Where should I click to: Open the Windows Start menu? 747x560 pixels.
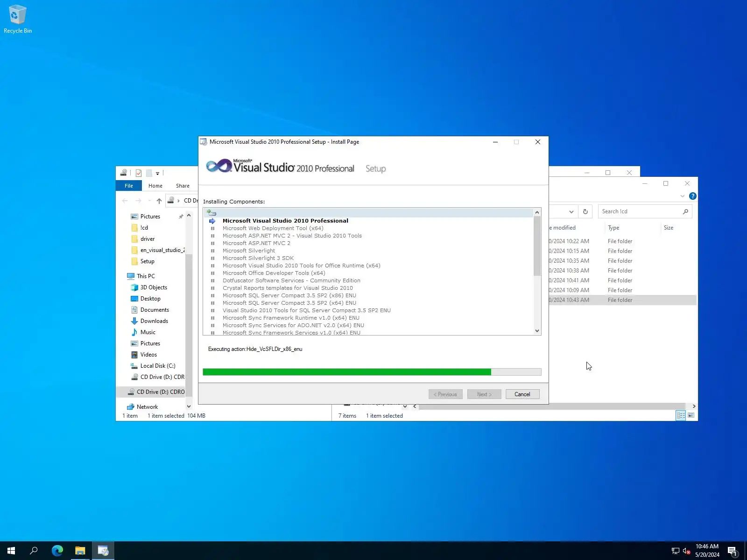pyautogui.click(x=11, y=551)
